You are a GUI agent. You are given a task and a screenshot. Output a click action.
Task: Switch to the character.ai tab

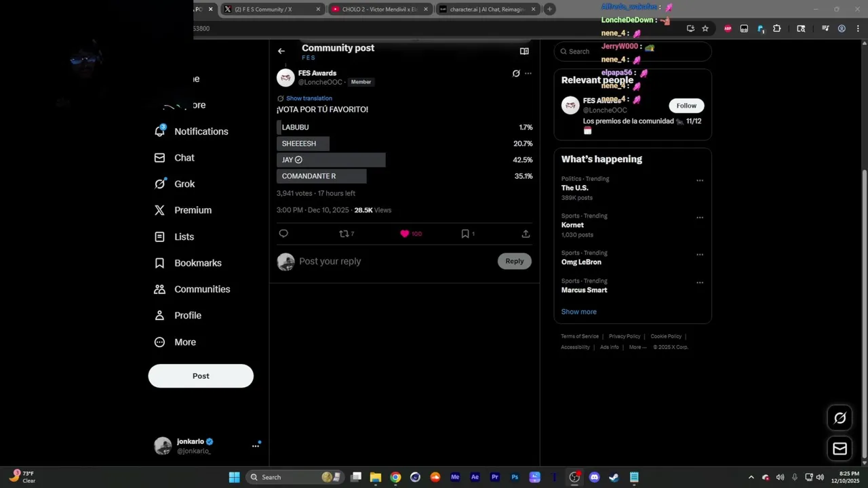click(x=487, y=9)
